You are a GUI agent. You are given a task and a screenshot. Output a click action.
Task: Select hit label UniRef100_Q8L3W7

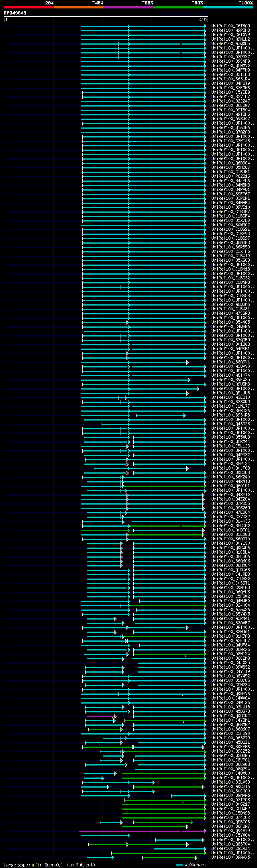[x=230, y=105]
